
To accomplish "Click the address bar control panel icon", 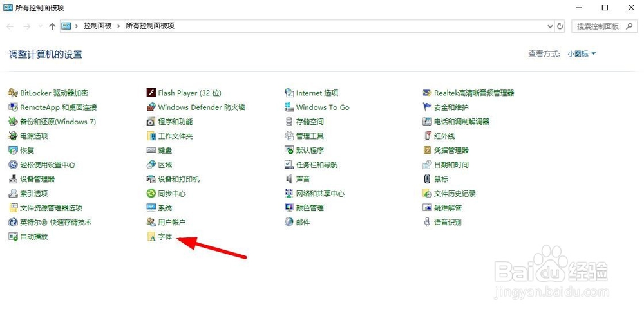I will [x=66, y=26].
